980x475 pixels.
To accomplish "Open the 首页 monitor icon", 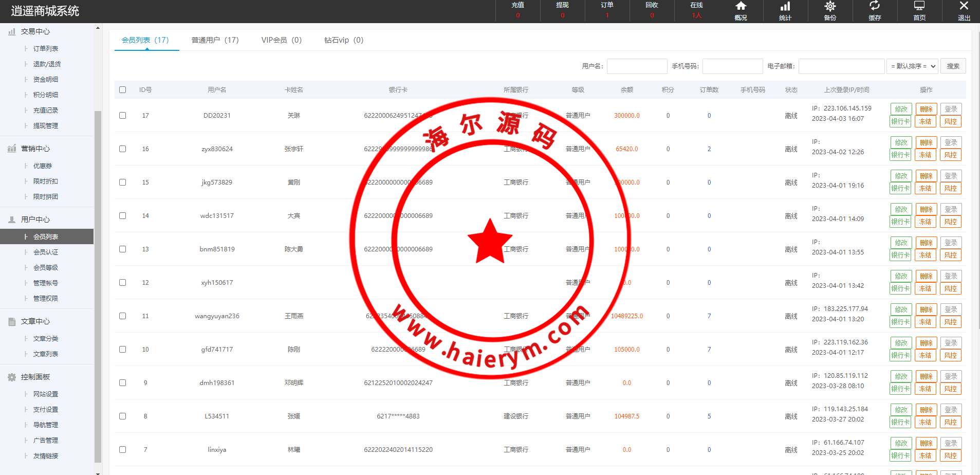I will tap(919, 7).
